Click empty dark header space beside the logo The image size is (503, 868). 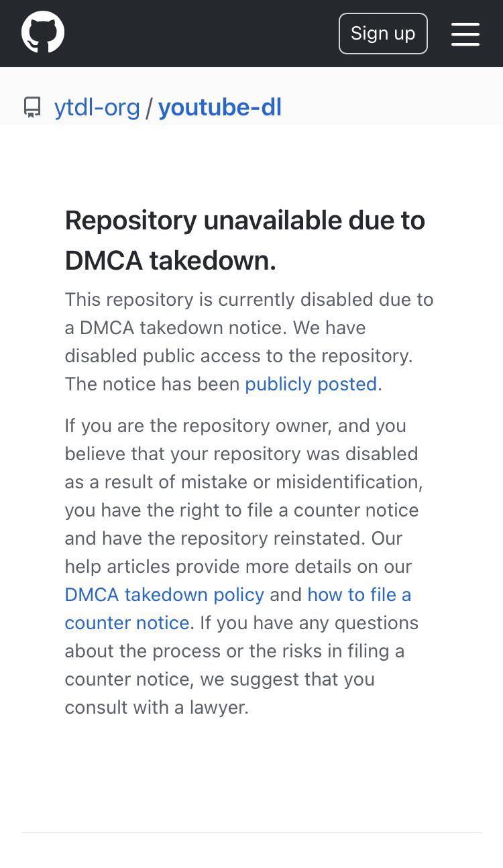tap(201, 34)
